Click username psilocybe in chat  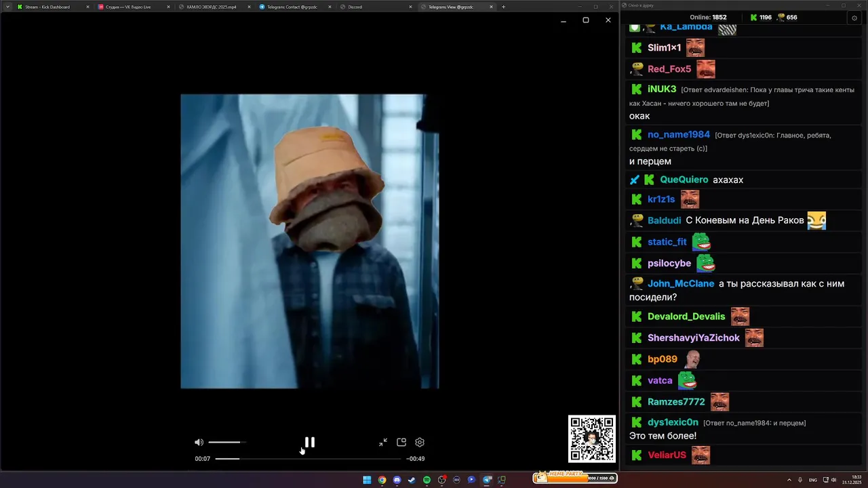click(669, 263)
